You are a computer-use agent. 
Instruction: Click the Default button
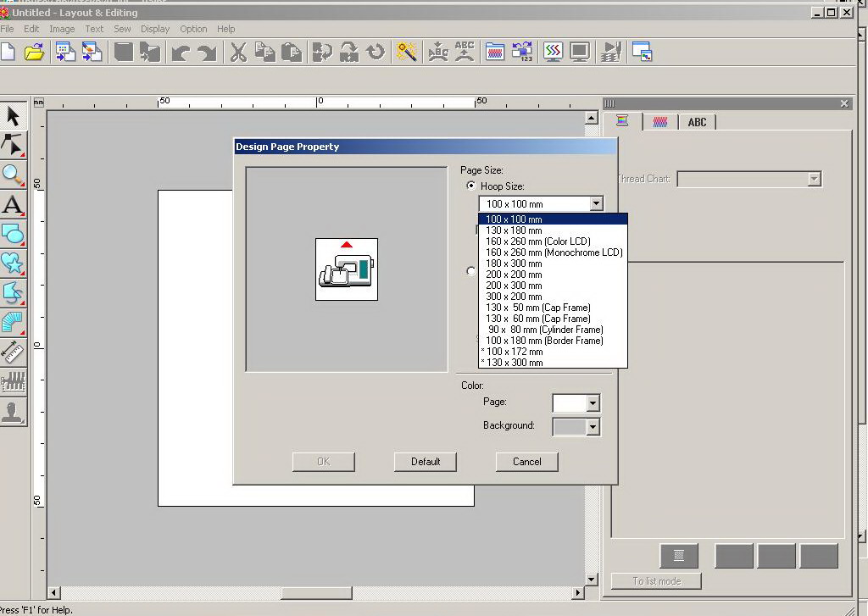426,462
